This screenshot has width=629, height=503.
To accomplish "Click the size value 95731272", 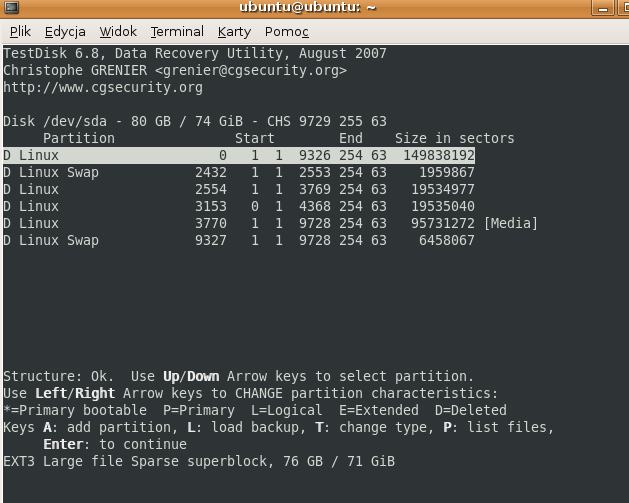I will [443, 223].
